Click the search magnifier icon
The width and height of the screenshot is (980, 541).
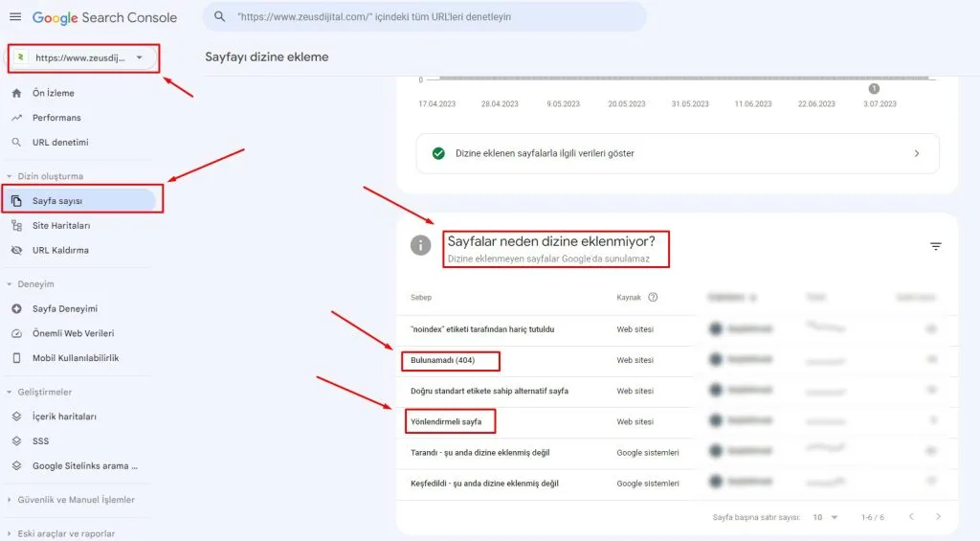click(219, 17)
